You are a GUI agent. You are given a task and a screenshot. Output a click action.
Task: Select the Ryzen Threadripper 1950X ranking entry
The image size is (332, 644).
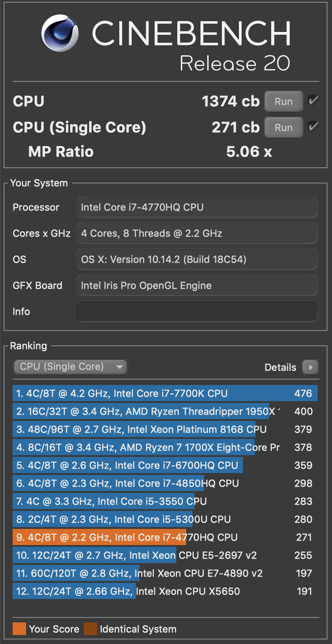click(x=165, y=411)
